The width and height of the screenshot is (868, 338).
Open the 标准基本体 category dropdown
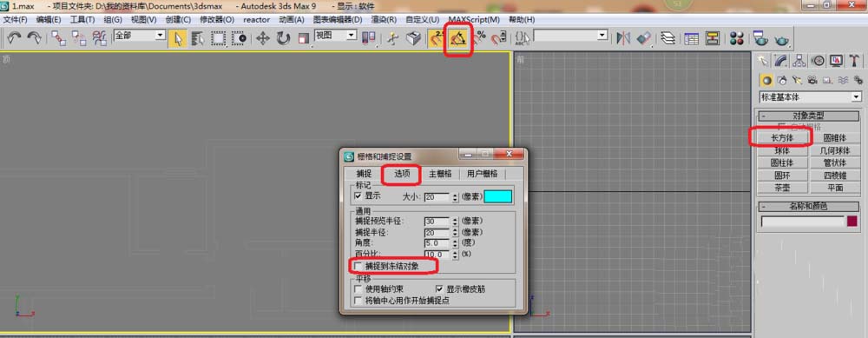tap(857, 97)
